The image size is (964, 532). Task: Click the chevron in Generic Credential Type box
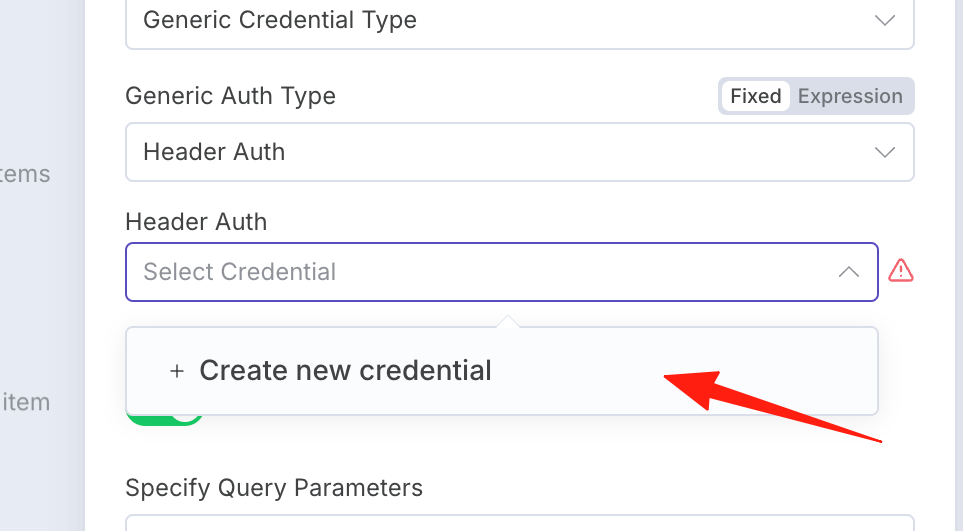click(x=885, y=20)
